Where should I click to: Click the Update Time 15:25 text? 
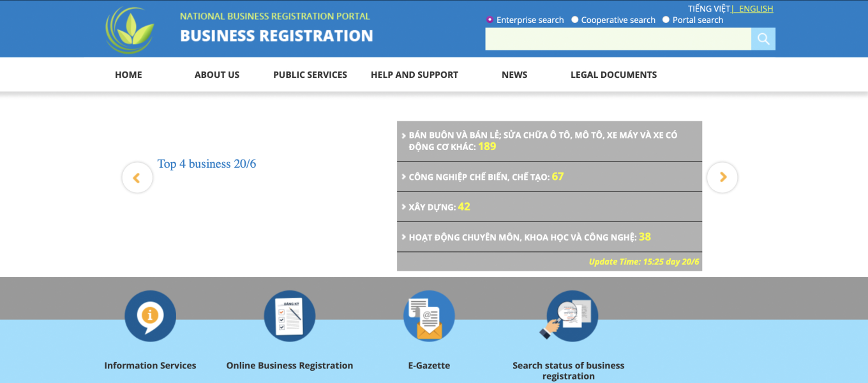click(644, 262)
